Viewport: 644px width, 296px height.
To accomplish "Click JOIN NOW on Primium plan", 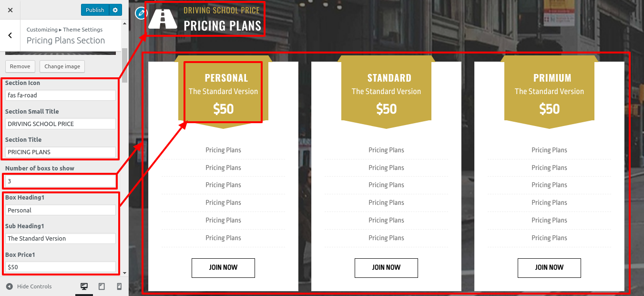I will (x=549, y=268).
